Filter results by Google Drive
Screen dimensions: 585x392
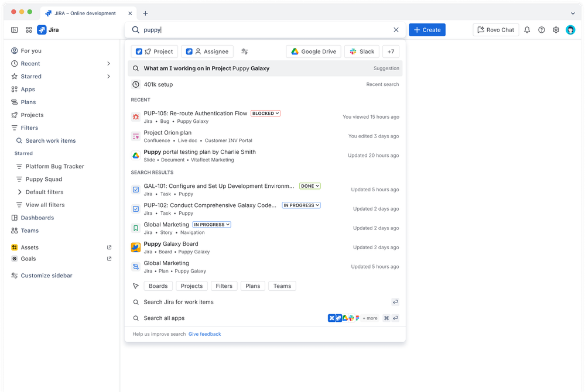pos(313,51)
